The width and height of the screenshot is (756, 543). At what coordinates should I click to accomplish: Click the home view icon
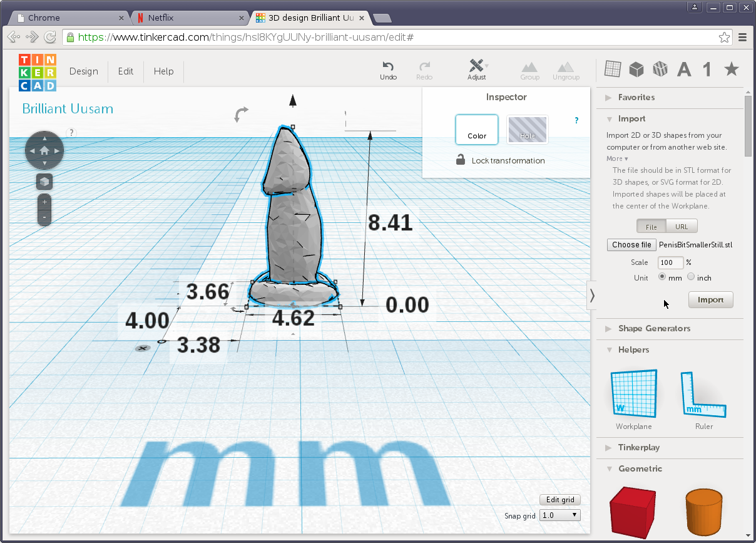(x=44, y=150)
